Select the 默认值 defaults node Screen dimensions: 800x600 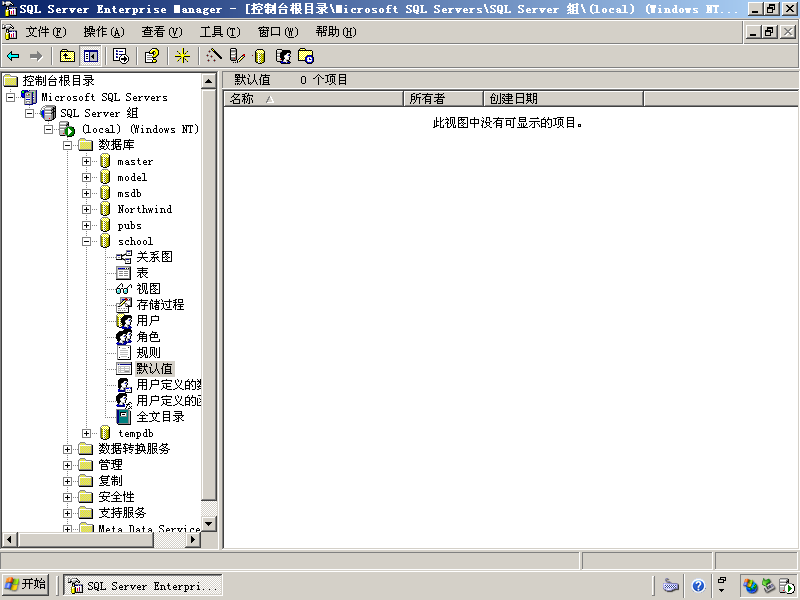point(154,369)
